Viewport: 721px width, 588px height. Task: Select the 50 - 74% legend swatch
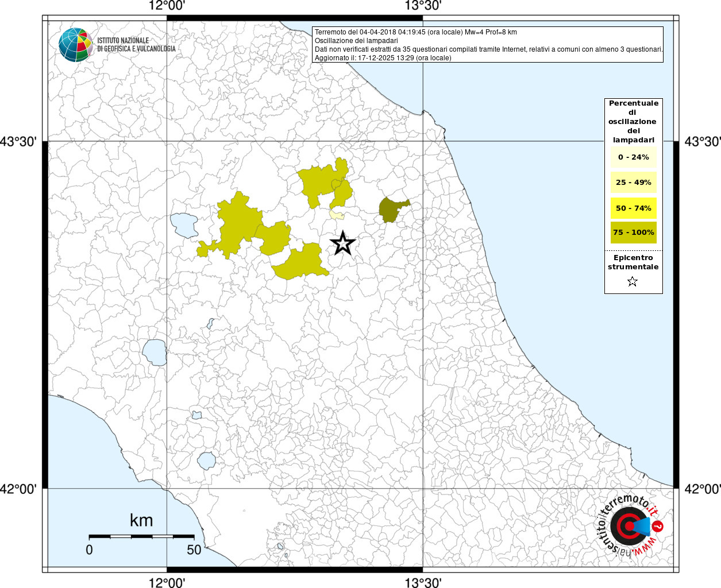[633, 208]
